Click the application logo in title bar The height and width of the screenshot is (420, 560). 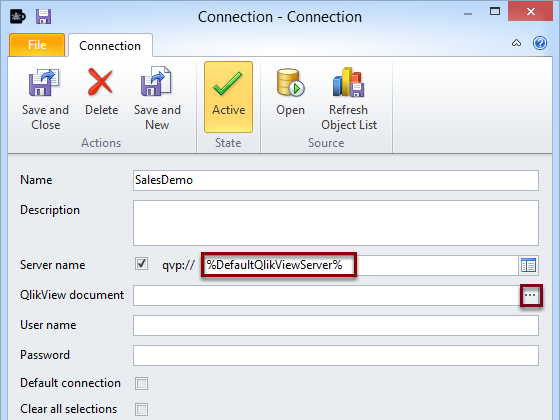pos(17,16)
